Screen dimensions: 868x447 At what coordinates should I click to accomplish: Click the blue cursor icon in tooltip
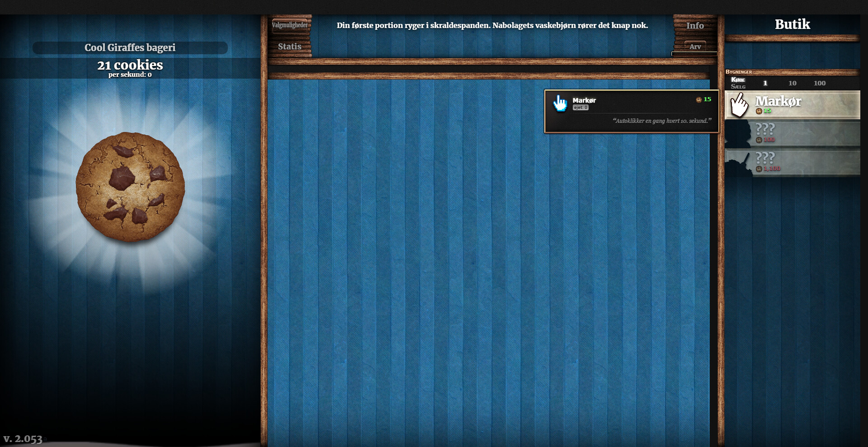pos(560,104)
